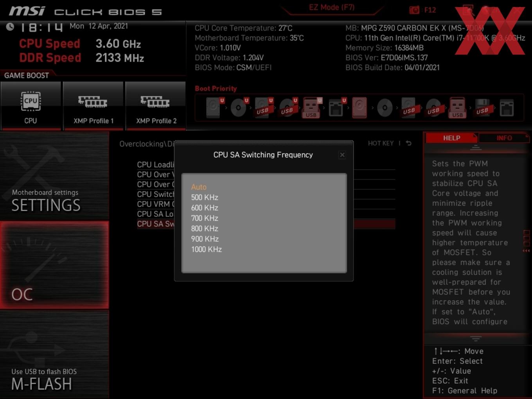Click the DDR Speed 2133 MHz readout
Viewport: 532px width, 399px height.
click(x=82, y=58)
